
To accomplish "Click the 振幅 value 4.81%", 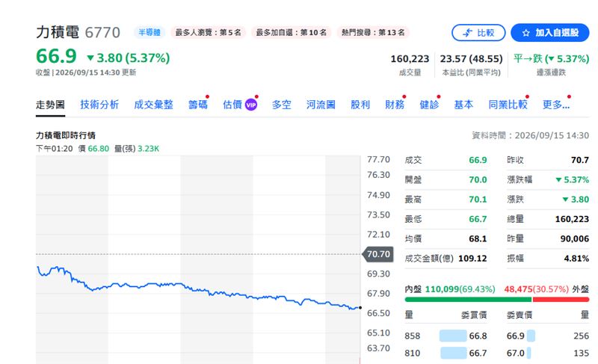I will [576, 259].
